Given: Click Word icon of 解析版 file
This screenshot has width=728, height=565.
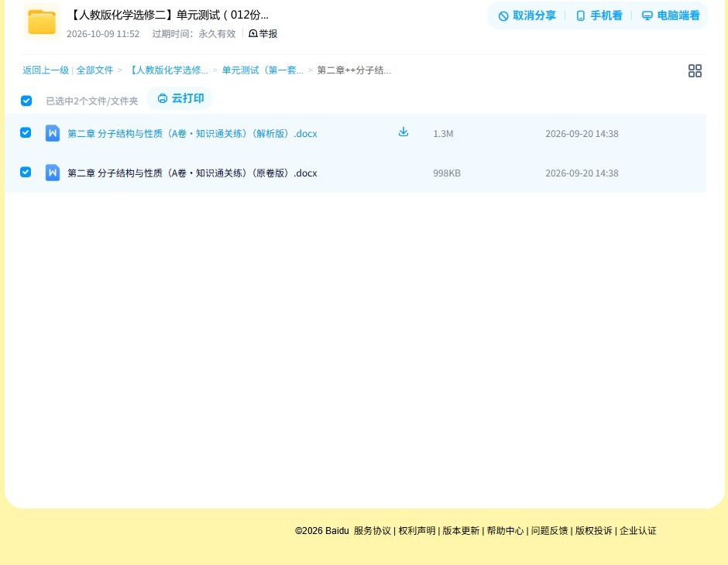Looking at the screenshot, I should 53,133.
